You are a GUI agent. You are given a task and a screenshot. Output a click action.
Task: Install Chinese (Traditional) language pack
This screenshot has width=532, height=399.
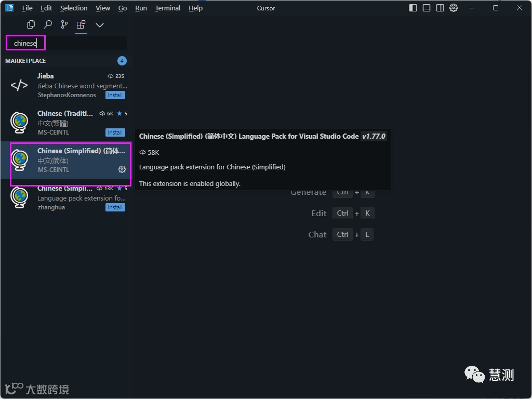point(115,132)
